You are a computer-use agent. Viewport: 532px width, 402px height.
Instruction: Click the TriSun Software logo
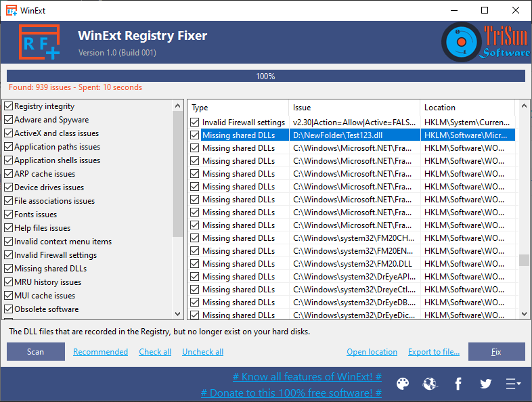point(485,42)
